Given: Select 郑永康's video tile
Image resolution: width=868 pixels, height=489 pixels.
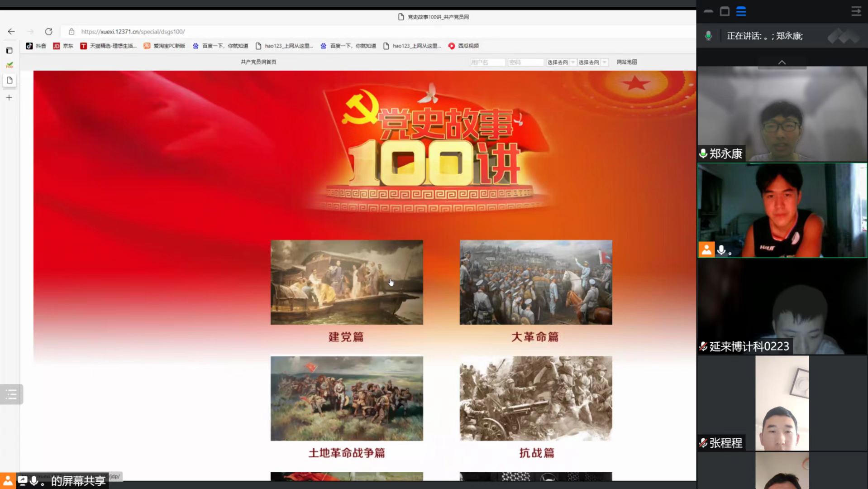Looking at the screenshot, I should 782,114.
